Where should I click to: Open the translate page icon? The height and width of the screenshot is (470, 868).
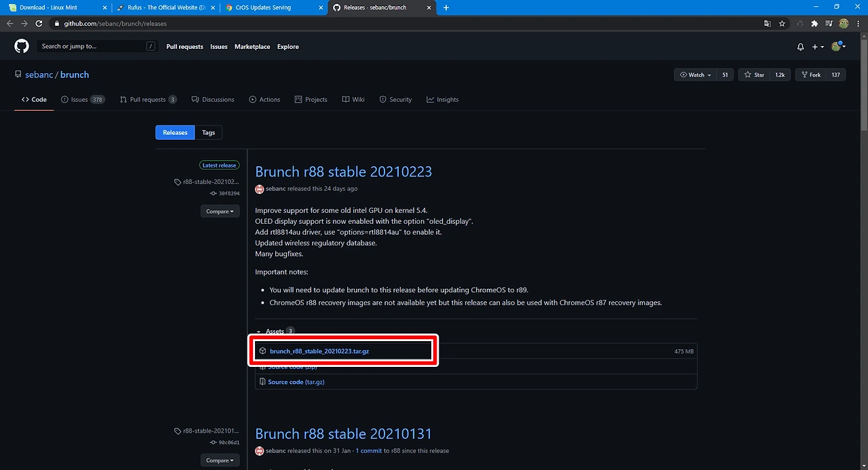768,23
